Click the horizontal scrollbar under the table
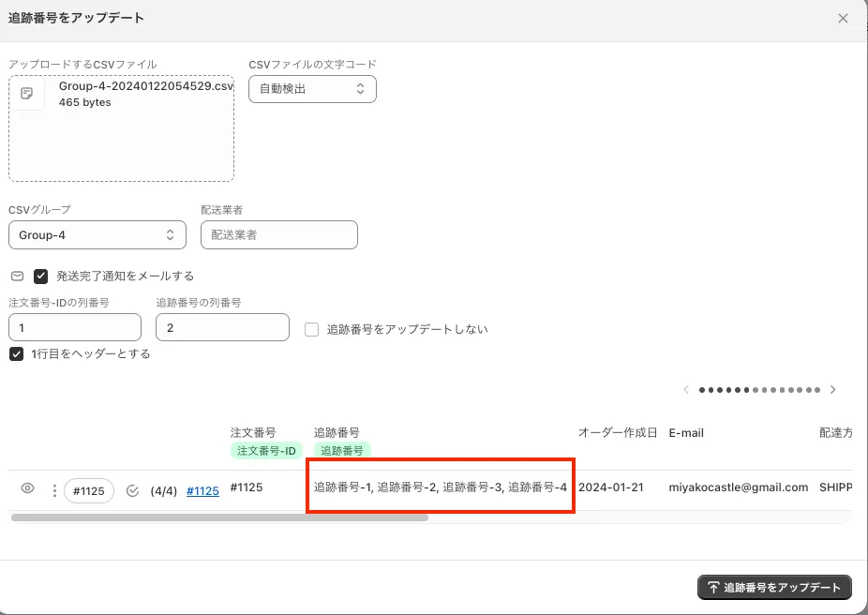Screen dimensions: 868x615 point(219,517)
